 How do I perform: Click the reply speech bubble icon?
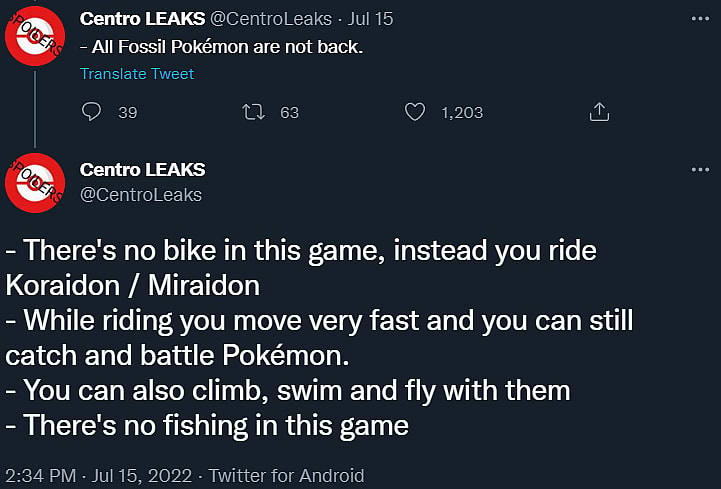click(x=92, y=112)
